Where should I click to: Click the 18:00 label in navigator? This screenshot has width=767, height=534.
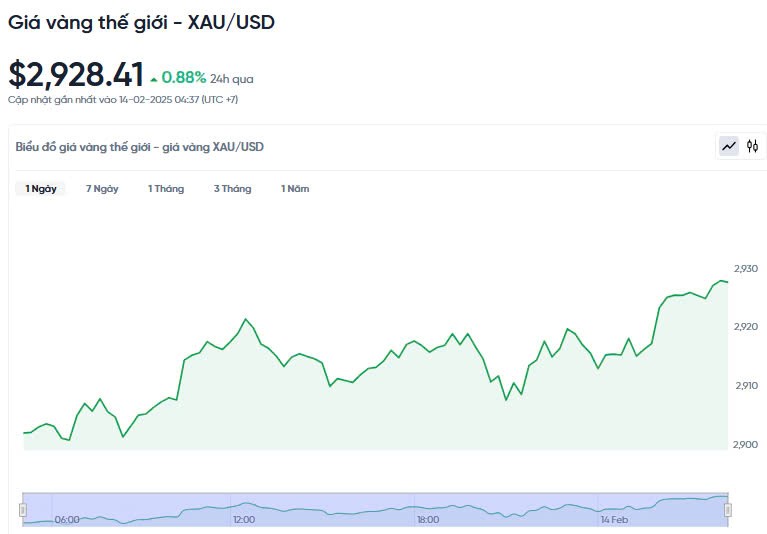428,520
